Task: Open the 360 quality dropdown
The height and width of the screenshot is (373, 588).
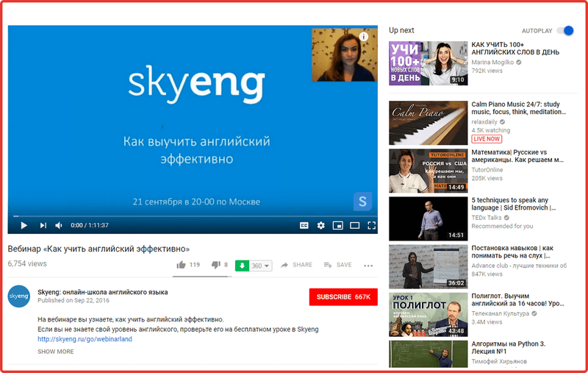Action: point(261,266)
